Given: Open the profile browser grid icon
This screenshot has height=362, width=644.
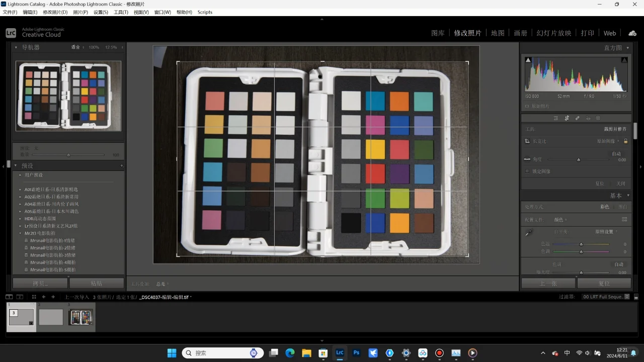Looking at the screenshot, I should (x=624, y=220).
